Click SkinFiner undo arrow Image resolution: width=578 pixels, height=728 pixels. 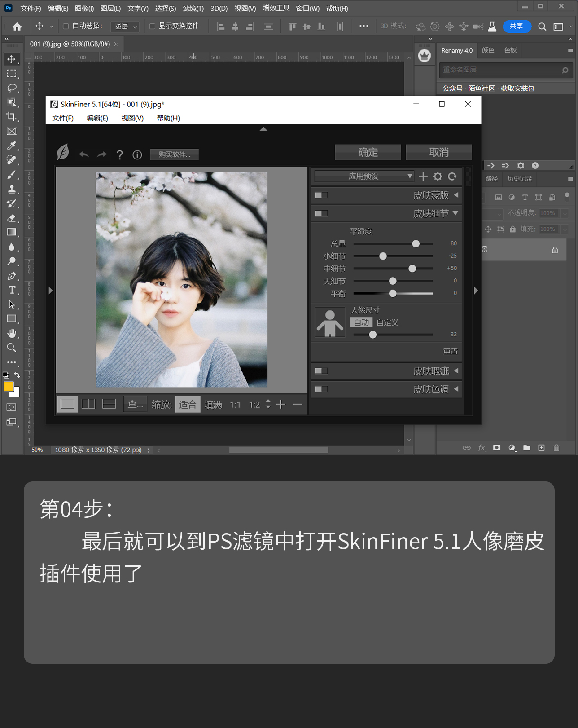click(x=84, y=154)
